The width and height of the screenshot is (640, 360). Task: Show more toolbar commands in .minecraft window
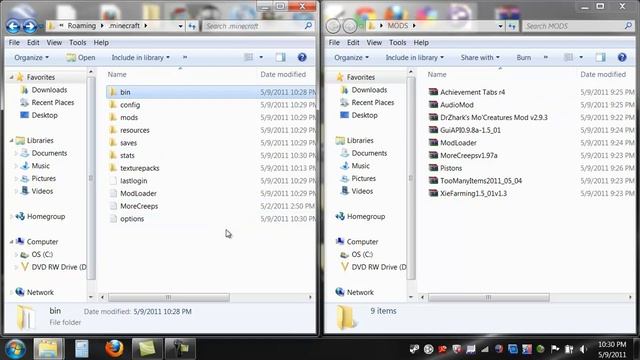pos(185,58)
